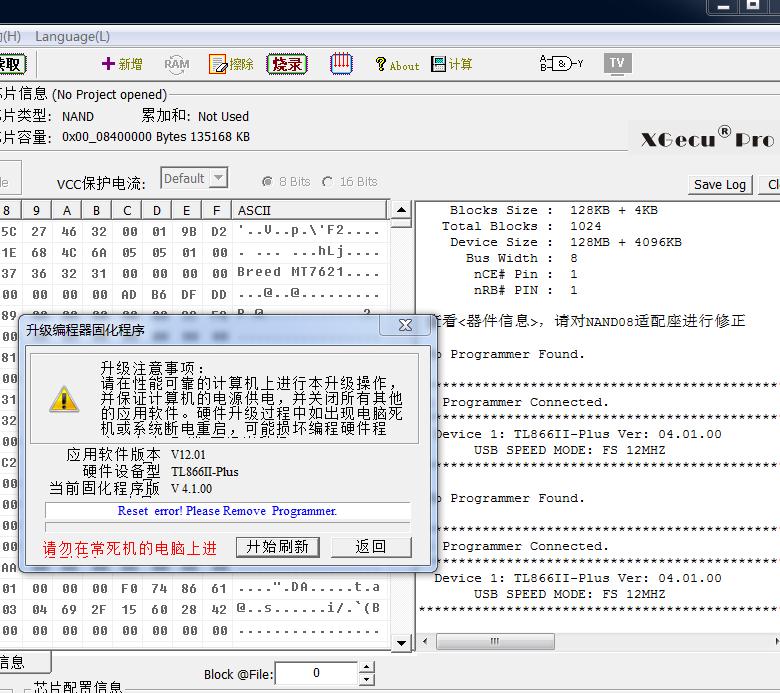Click the 烧录 (Program) toolbar button
The height and width of the screenshot is (693, 780).
pos(287,64)
